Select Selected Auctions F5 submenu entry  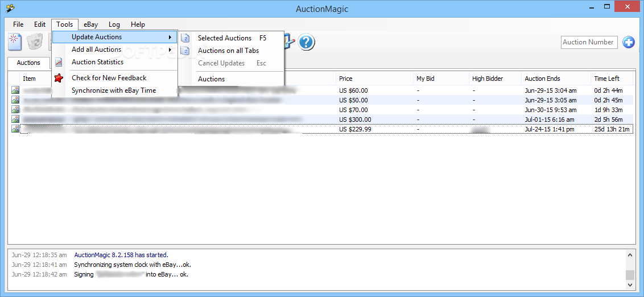[232, 38]
